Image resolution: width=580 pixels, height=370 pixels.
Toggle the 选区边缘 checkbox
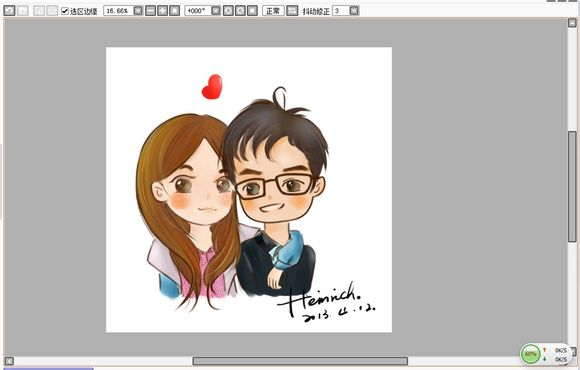pos(65,11)
